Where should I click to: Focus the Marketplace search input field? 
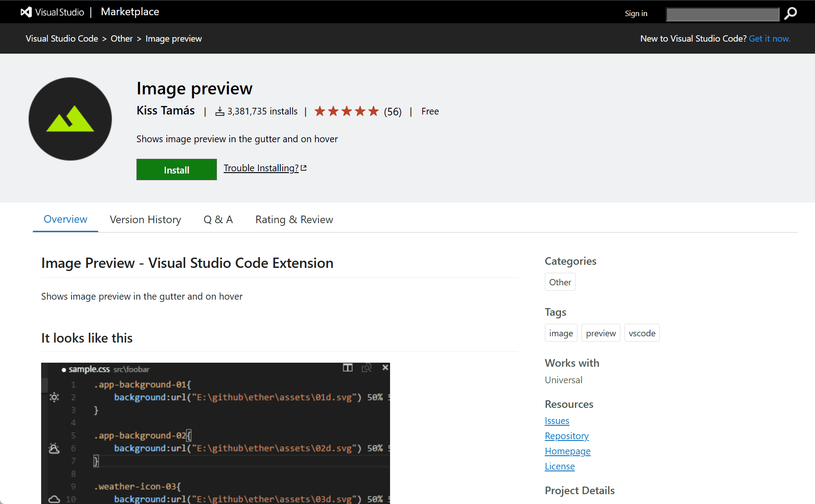722,14
